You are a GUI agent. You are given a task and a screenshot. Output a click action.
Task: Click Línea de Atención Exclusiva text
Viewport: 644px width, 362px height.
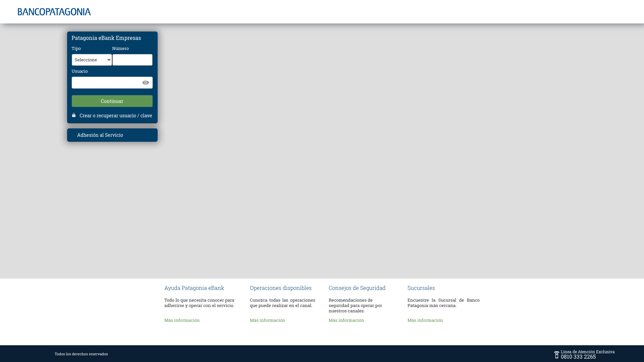tap(588, 352)
